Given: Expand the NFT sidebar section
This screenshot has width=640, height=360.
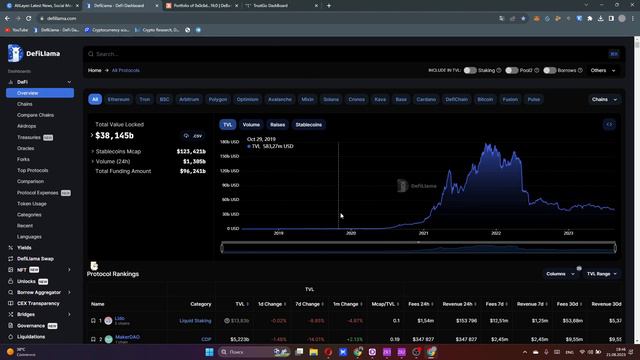Looking at the screenshot, I should click(x=69, y=270).
